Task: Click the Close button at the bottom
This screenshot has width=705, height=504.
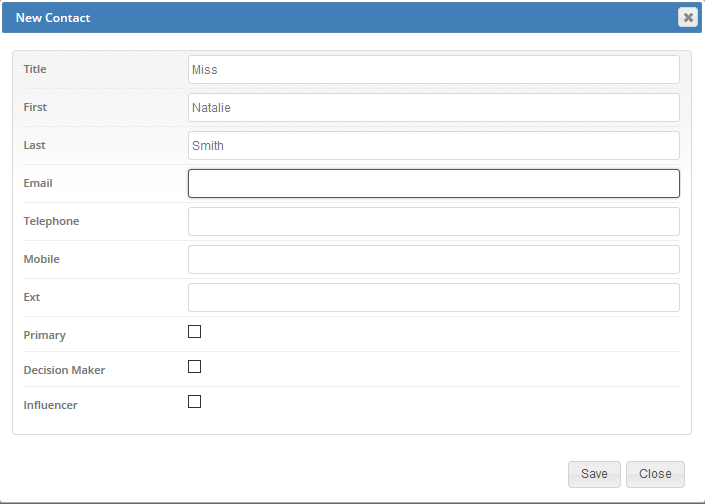Action: 655,474
